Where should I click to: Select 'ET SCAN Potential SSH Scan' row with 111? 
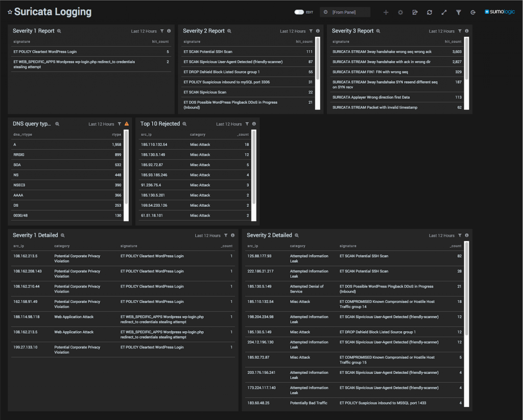click(248, 52)
